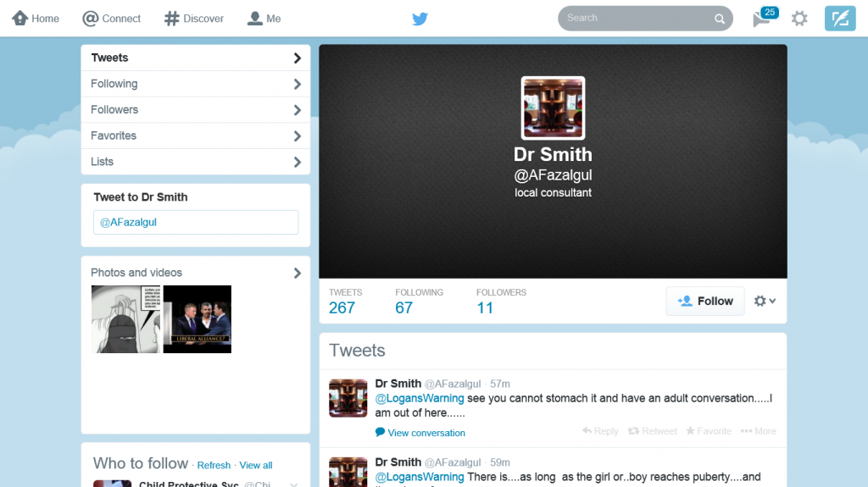868x487 pixels.
Task: Click the search field in the top bar
Action: click(645, 19)
